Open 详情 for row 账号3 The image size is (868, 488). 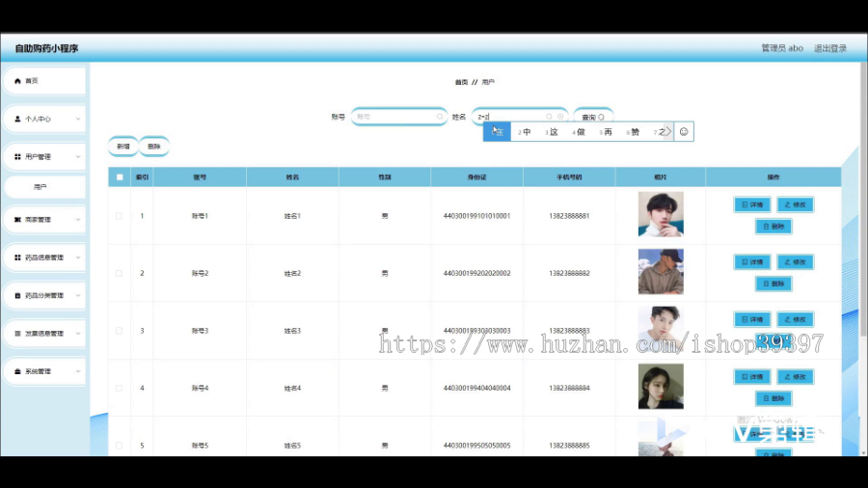coord(751,319)
